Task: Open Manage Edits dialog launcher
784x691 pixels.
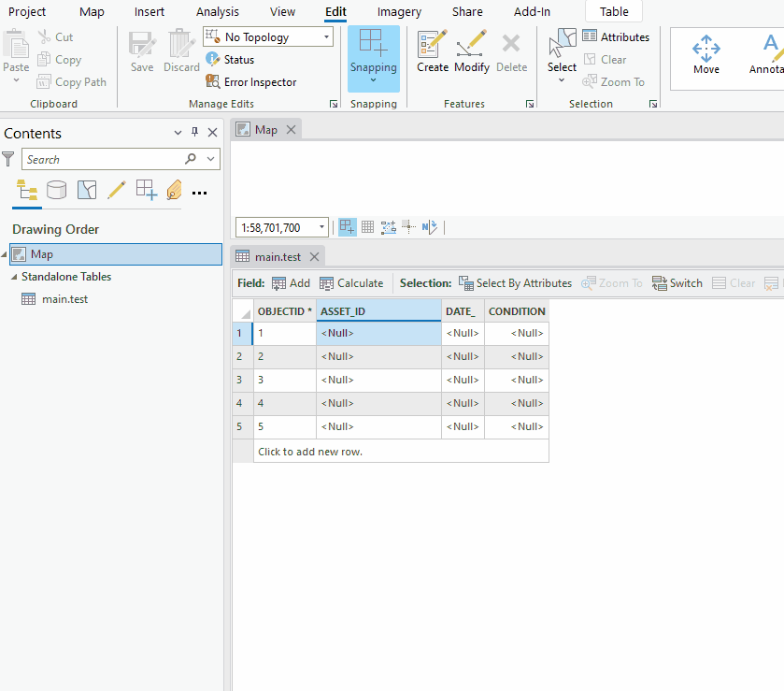Action: point(334,104)
